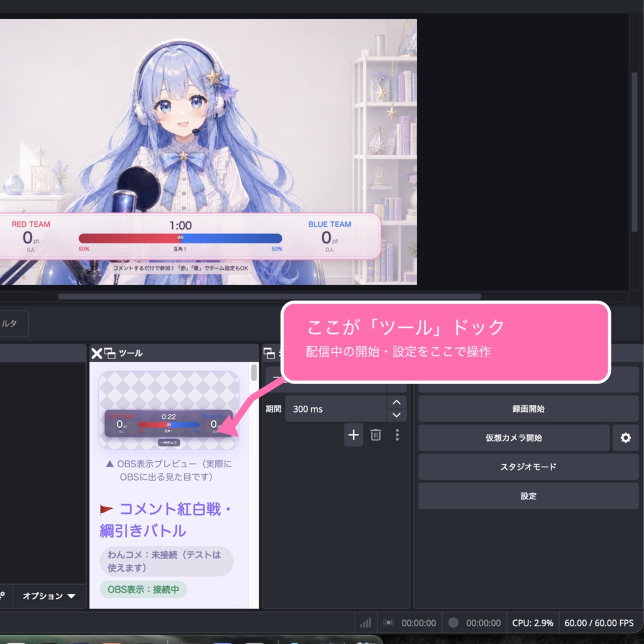
Task: Click the わんコメ：未接続 status badge
Action: click(166, 561)
